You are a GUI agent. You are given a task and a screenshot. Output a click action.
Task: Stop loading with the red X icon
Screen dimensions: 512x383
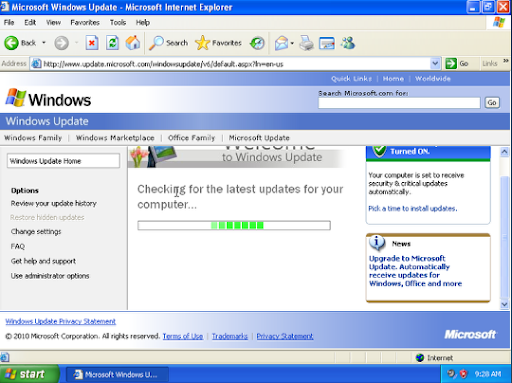(92, 43)
